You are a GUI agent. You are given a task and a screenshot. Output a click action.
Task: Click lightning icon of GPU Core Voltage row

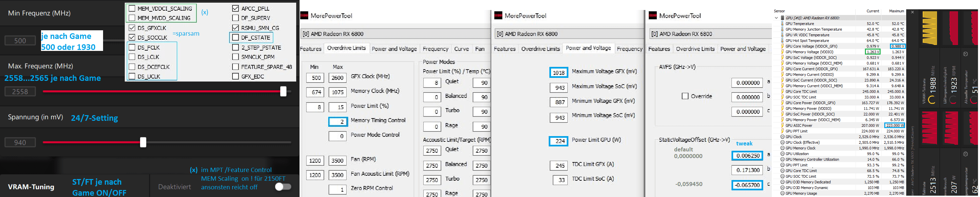[783, 46]
